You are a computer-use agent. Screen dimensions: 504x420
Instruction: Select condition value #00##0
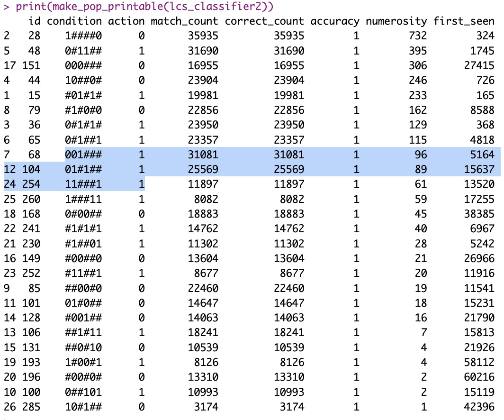(x=83, y=258)
